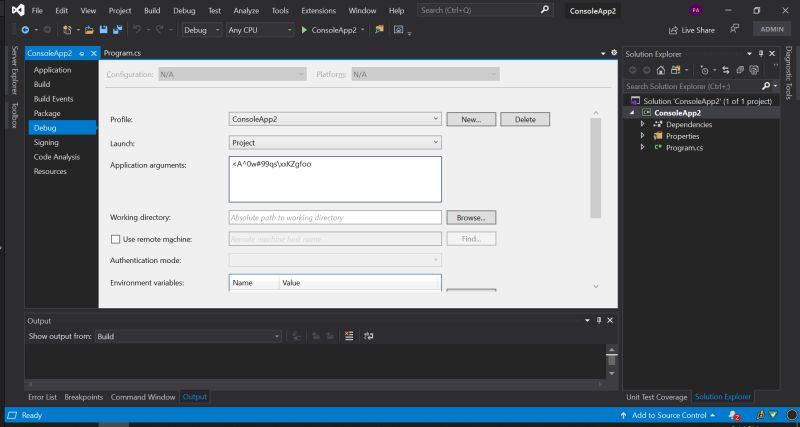Select the Signing properties page
The image size is (800, 427).
(x=46, y=142)
